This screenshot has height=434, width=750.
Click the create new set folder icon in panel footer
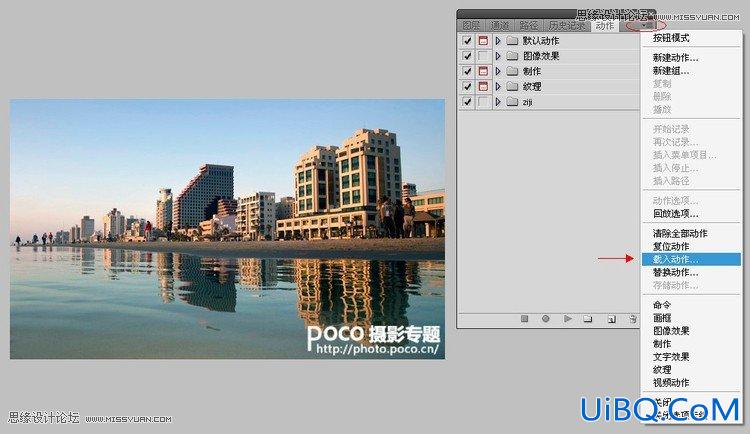[x=588, y=319]
